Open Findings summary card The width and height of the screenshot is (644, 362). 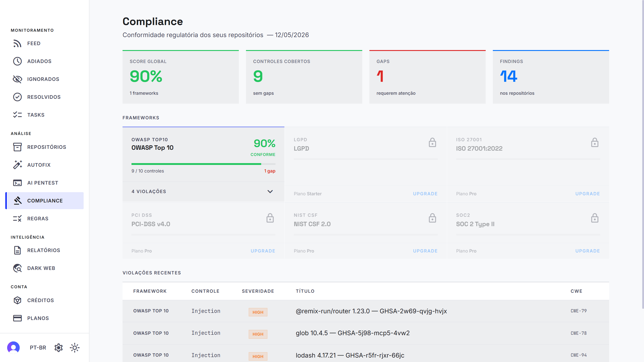tap(551, 77)
